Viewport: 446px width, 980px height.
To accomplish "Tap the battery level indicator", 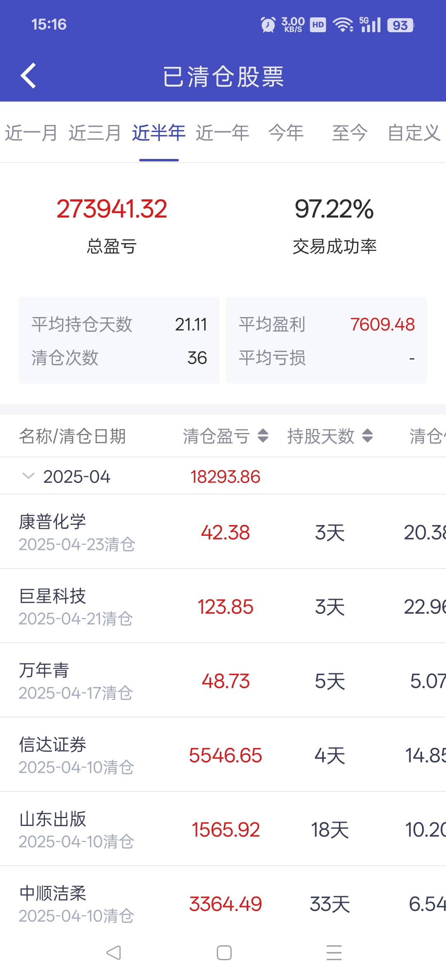I will [401, 25].
